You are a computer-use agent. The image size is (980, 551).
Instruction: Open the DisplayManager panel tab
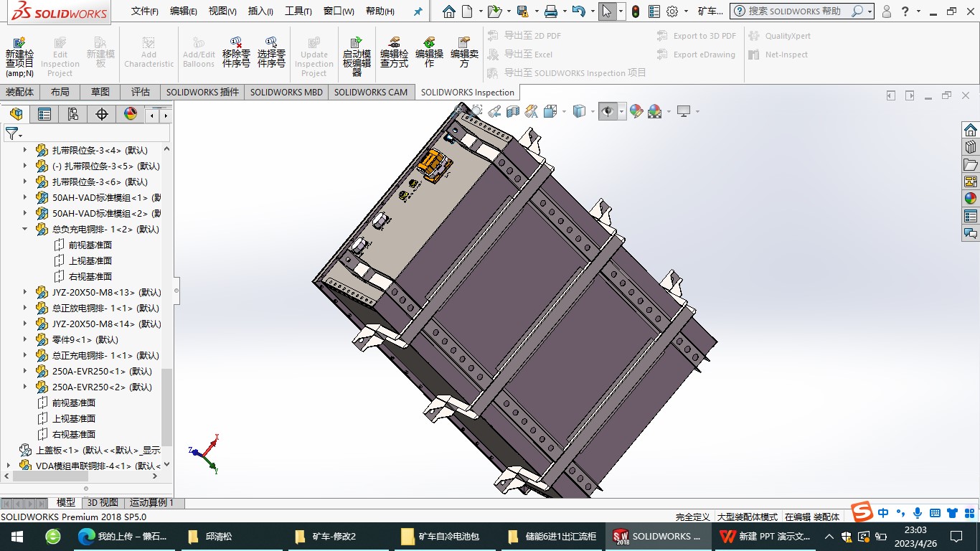pos(131,114)
